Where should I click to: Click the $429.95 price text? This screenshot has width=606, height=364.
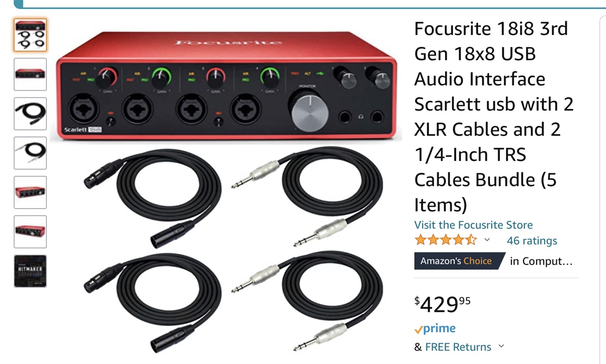(x=442, y=304)
